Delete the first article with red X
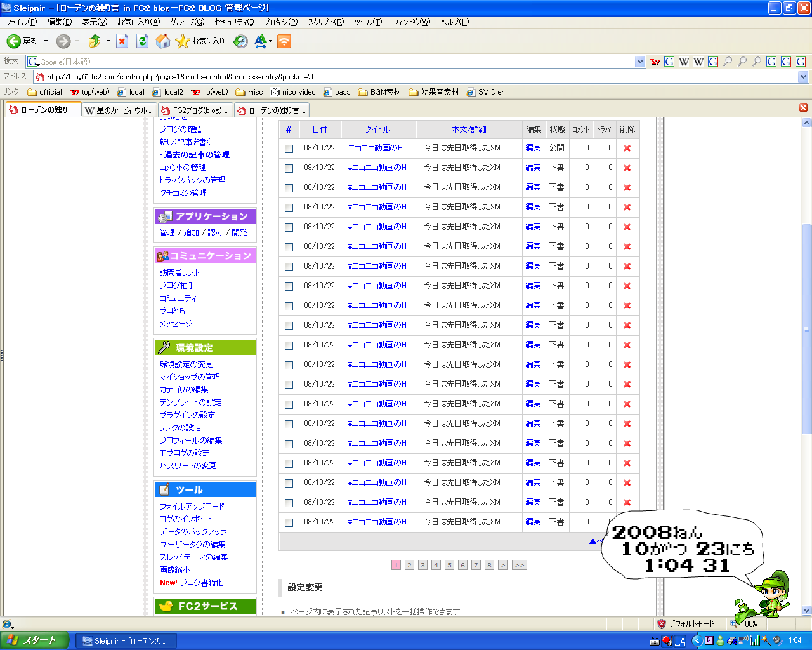The height and width of the screenshot is (650, 812). click(x=627, y=148)
